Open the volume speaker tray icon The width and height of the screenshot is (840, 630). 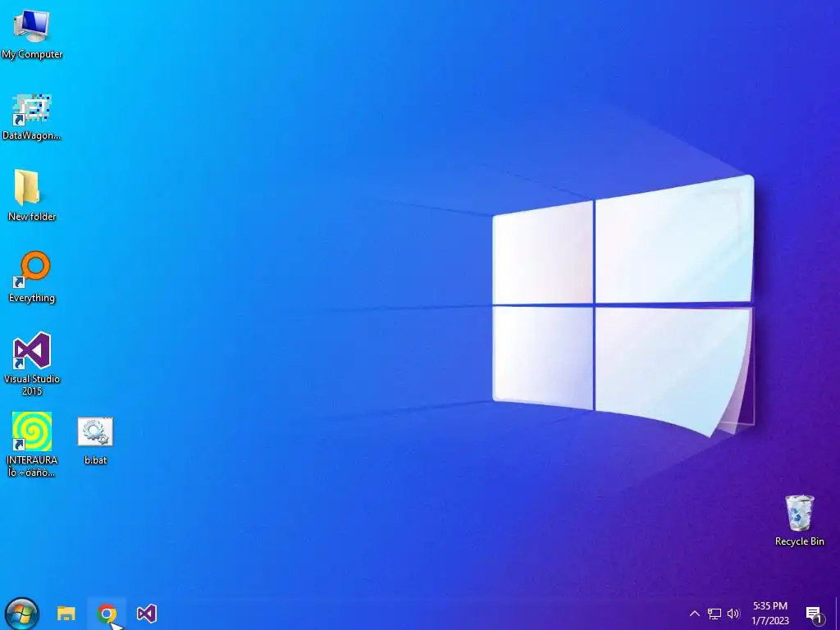point(733,614)
